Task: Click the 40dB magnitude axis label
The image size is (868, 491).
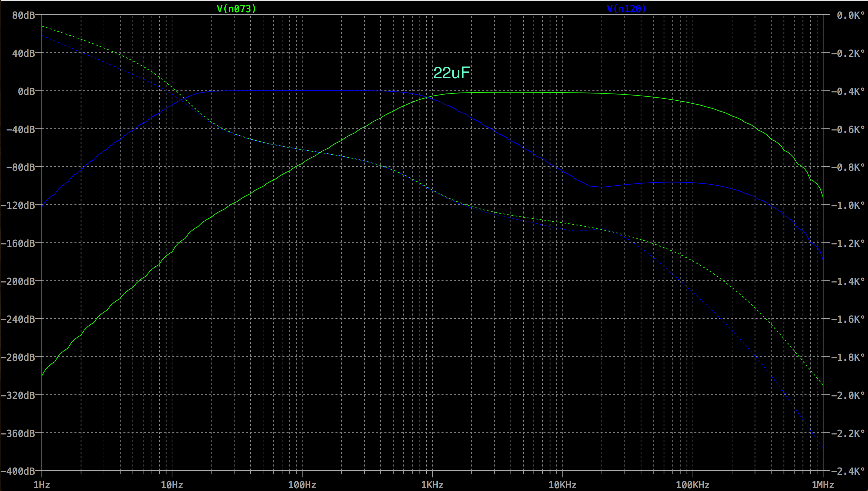Action: click(23, 53)
